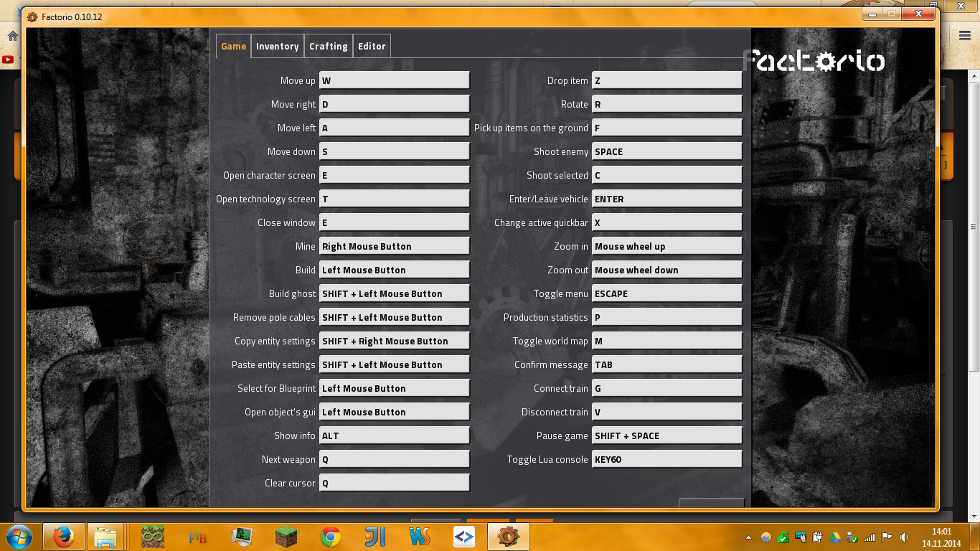The image size is (980, 551).
Task: Launch the FTB launcher taskbar icon
Action: 197,537
